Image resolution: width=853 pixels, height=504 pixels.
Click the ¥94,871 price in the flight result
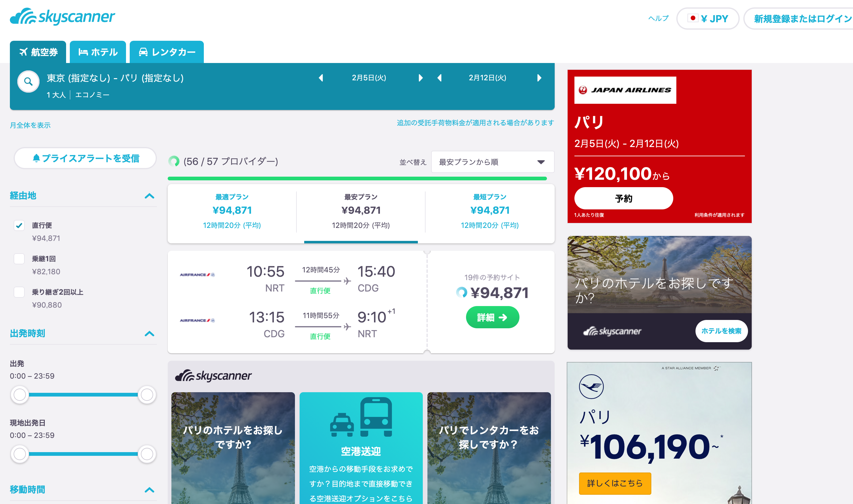coord(499,293)
